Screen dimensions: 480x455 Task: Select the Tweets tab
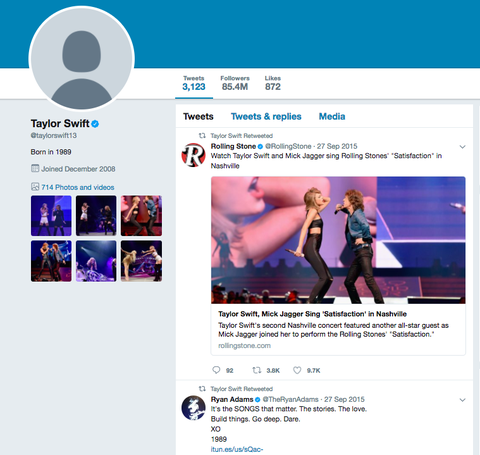pyautogui.click(x=198, y=116)
